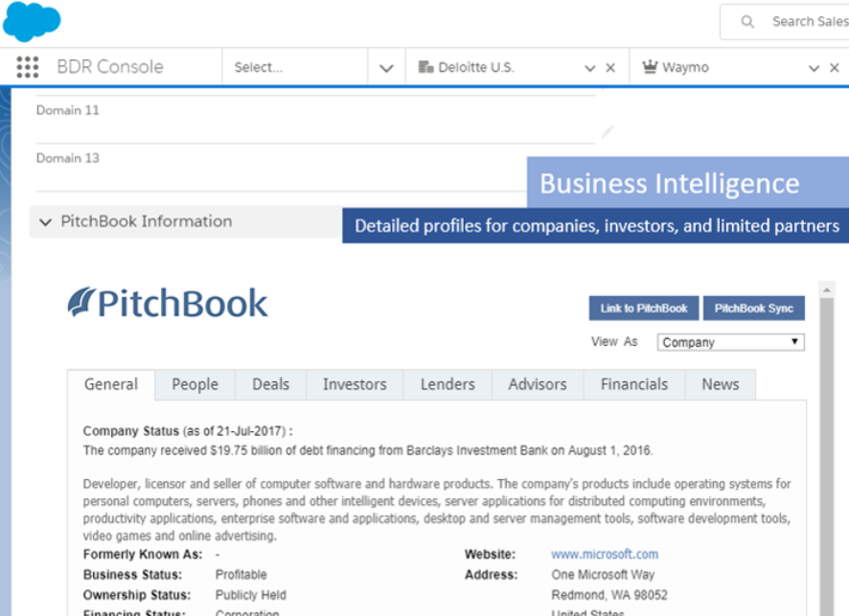The image size is (849, 616).
Task: Click the Domain 13 field label
Action: click(68, 158)
